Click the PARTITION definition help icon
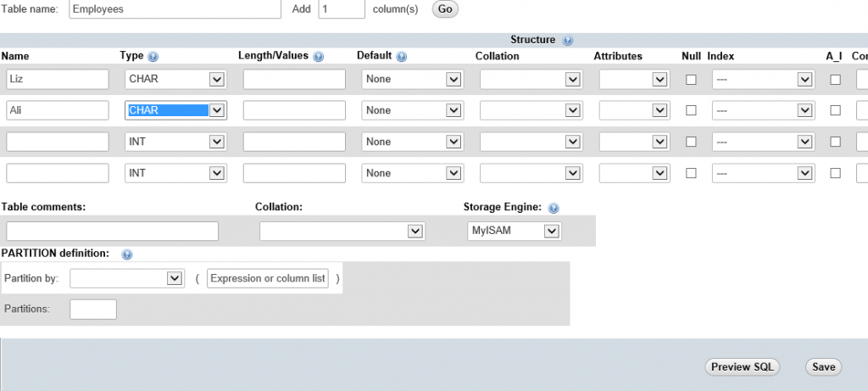868x391 pixels. (127, 254)
